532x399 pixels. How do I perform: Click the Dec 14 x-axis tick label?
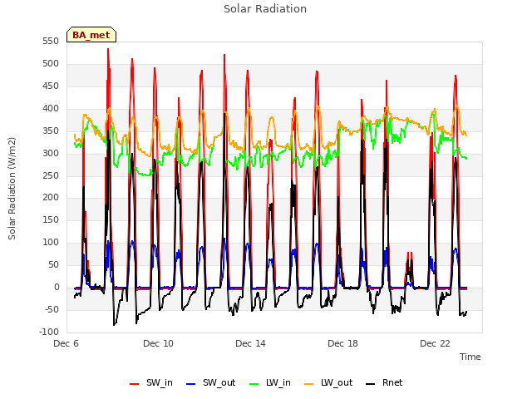[x=250, y=343]
